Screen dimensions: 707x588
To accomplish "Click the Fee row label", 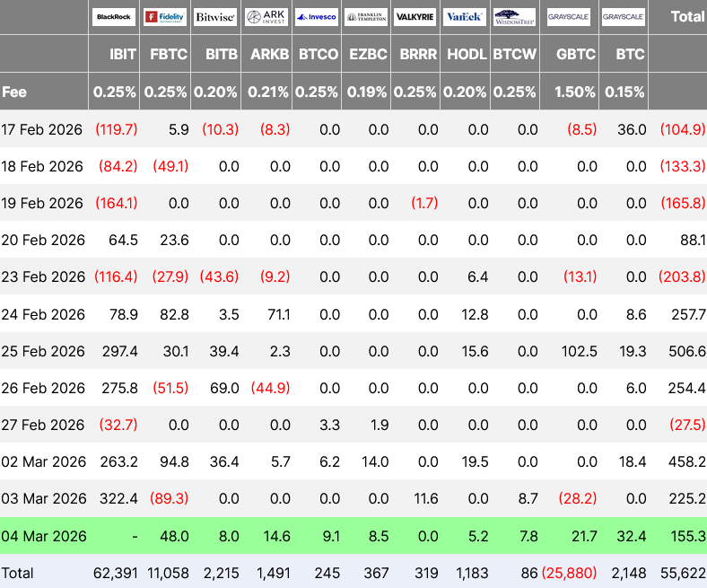I will tap(14, 92).
